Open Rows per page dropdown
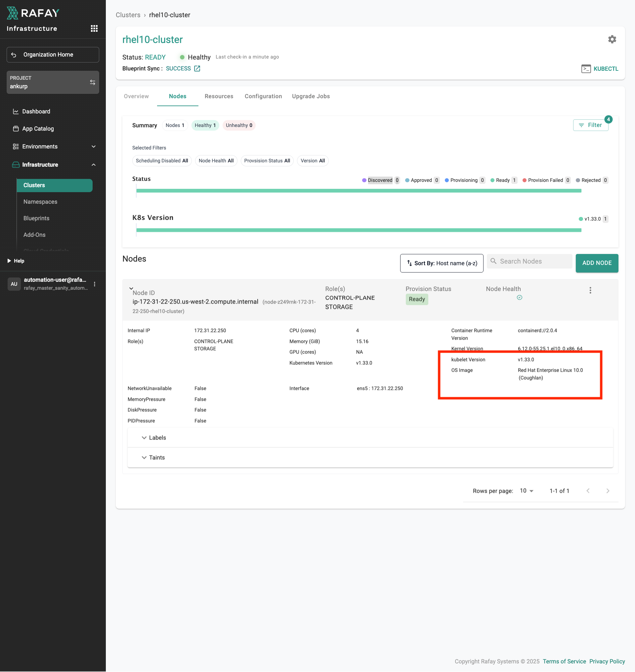The image size is (635, 672). (526, 490)
